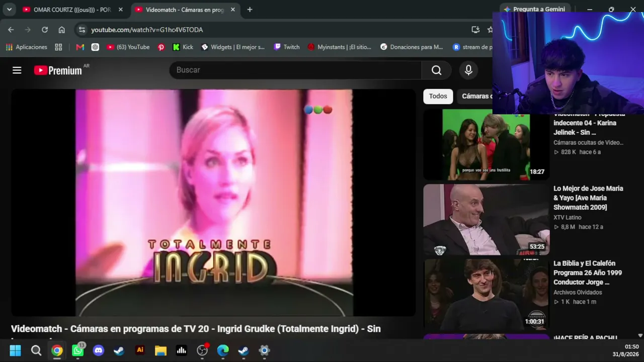The height and width of the screenshot is (362, 644).
Task: Reload the current YouTube page
Action: pyautogui.click(x=45, y=30)
